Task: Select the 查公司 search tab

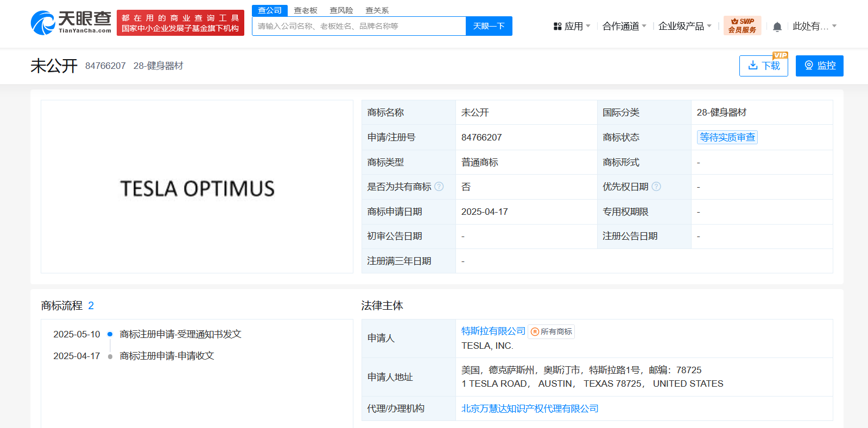Action: 270,10
